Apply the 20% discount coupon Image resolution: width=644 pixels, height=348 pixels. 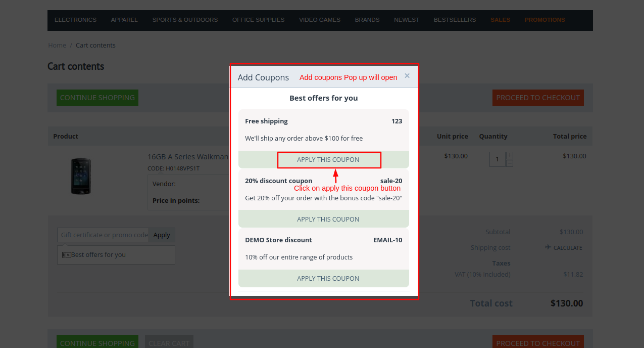click(328, 219)
